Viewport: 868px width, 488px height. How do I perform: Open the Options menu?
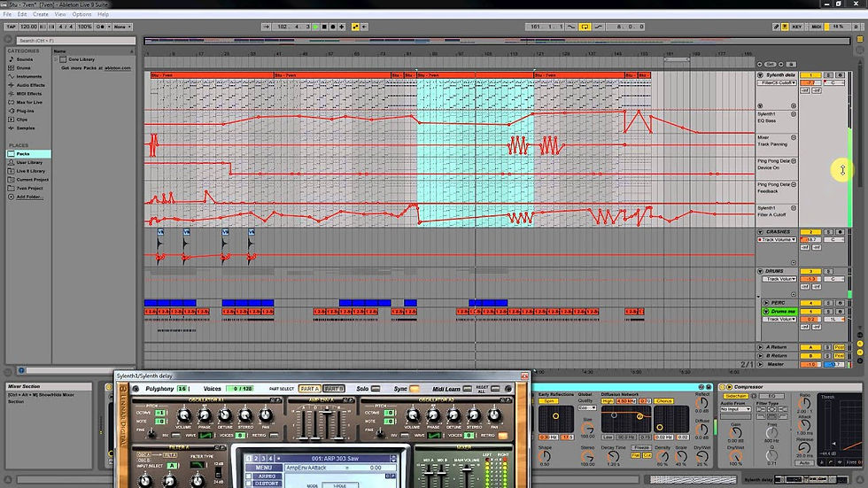tap(81, 14)
